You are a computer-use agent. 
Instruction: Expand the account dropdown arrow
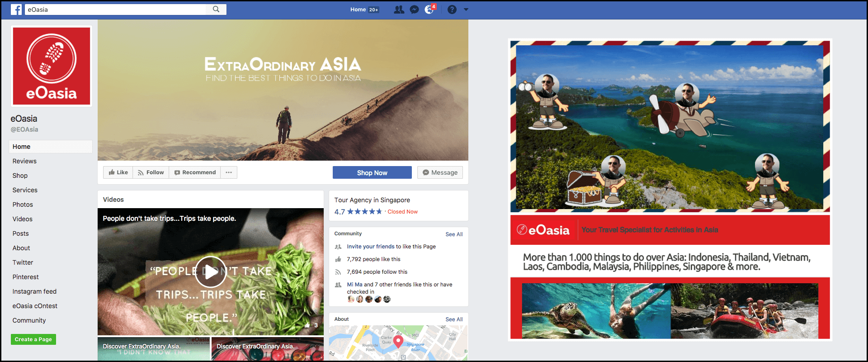tap(466, 10)
